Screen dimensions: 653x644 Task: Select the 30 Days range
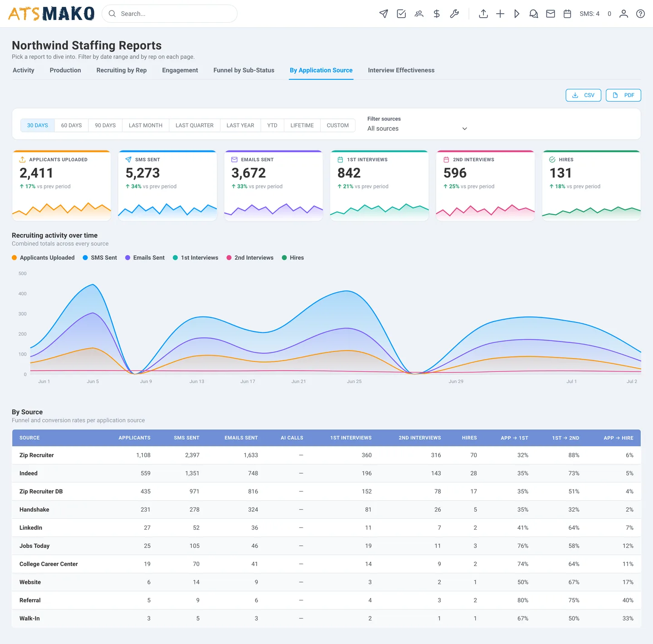38,125
